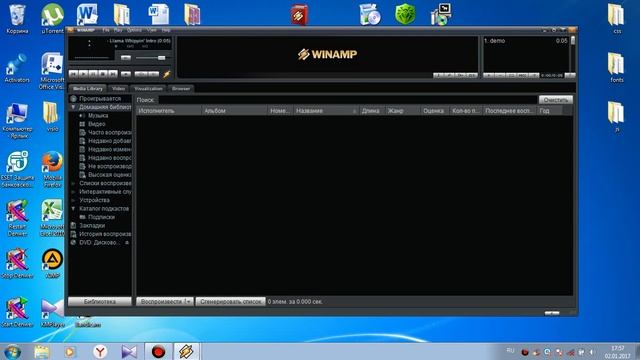Image resolution: width=640 pixels, height=360 pixels.
Task: Click the Поиск search field
Action: pyautogui.click(x=347, y=100)
